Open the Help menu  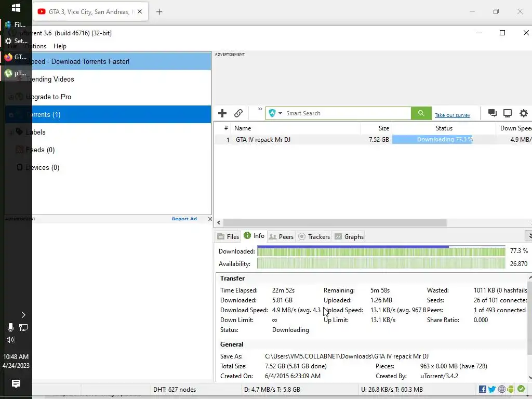point(60,46)
